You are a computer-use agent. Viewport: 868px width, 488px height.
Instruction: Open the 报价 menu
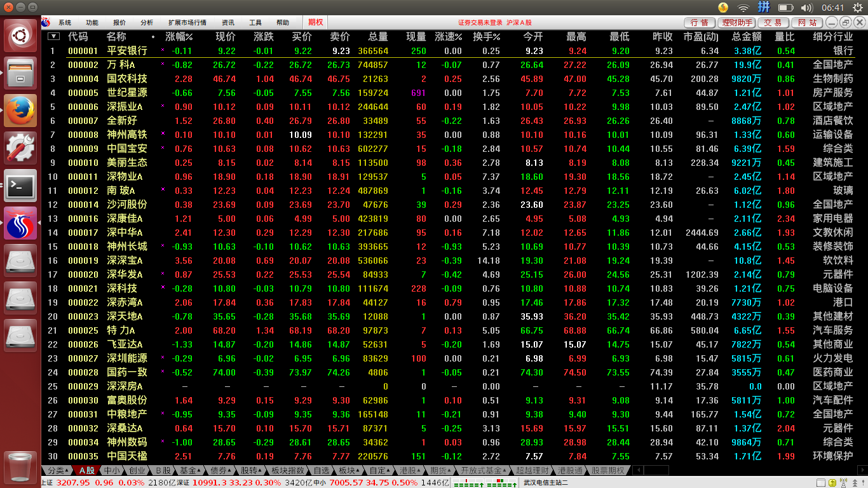click(x=119, y=23)
